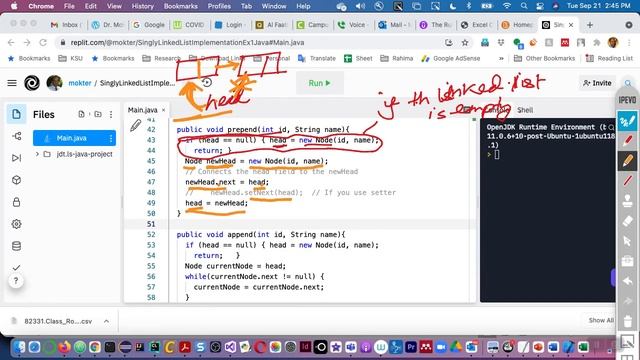Click the Chrome address bar URL
The width and height of the screenshot is (640, 360).
tap(187, 42)
